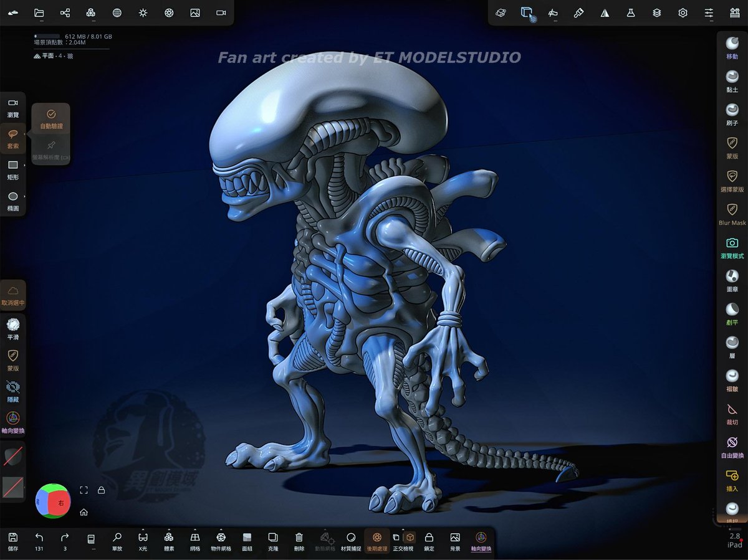Open the topology cubes menu

[x=91, y=12]
